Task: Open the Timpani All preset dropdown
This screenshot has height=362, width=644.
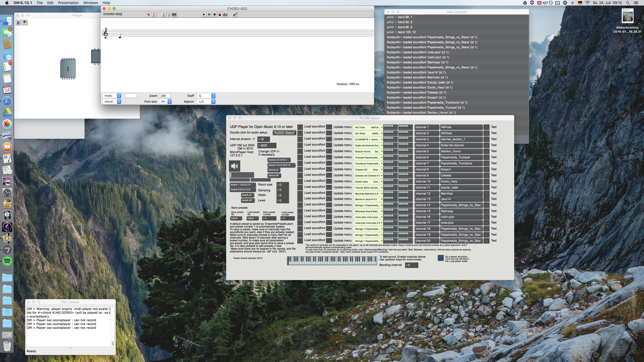Action: click(x=369, y=170)
